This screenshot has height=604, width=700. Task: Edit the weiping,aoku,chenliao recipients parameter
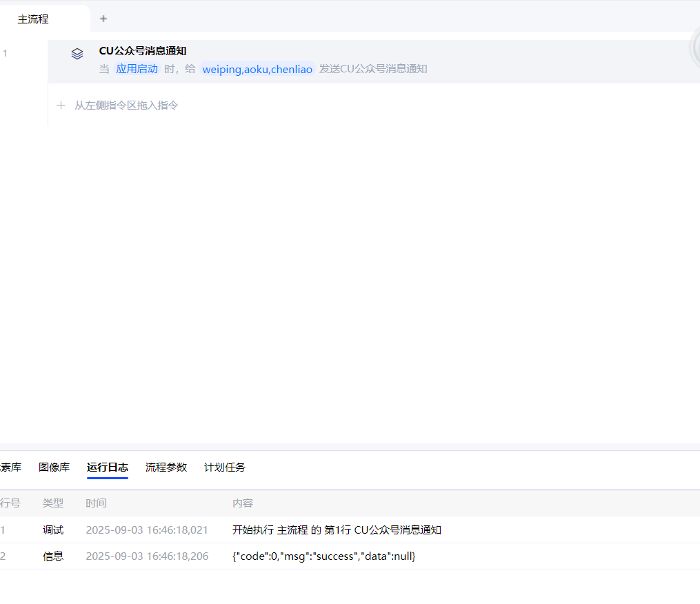click(x=257, y=69)
